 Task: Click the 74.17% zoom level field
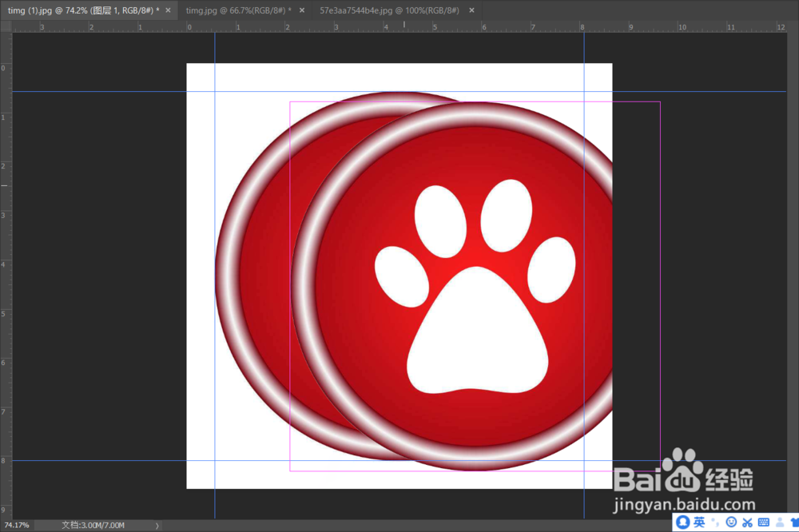tap(17, 525)
